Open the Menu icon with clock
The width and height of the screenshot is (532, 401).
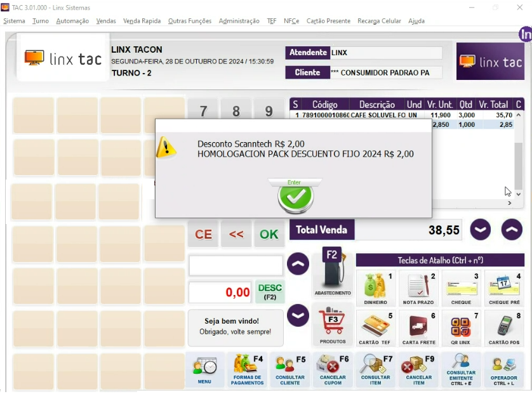[204, 370]
